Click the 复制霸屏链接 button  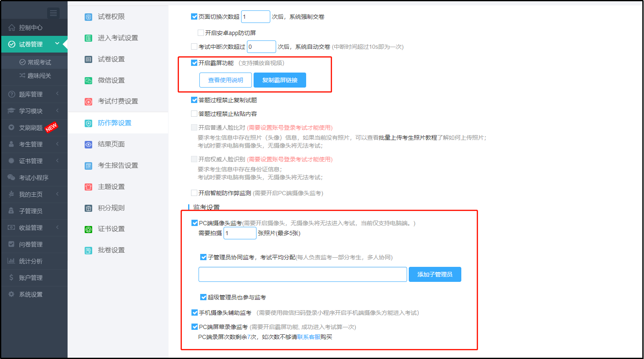(x=280, y=80)
